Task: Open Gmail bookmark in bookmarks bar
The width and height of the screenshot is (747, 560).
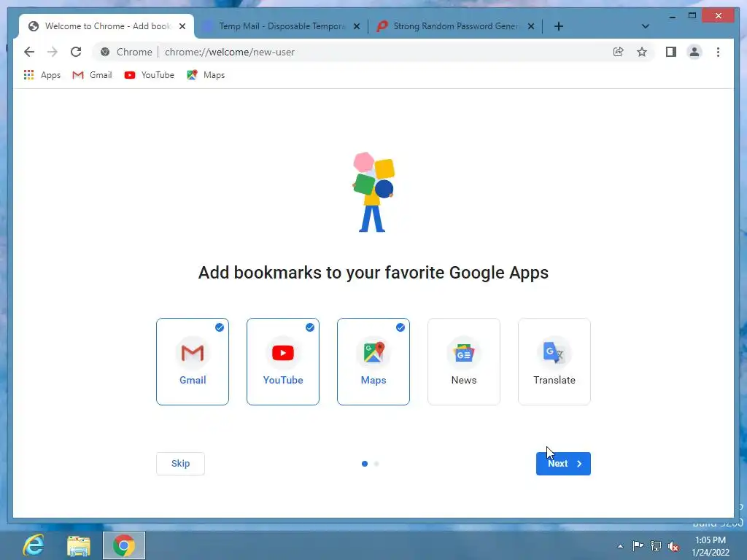Action: click(92, 75)
